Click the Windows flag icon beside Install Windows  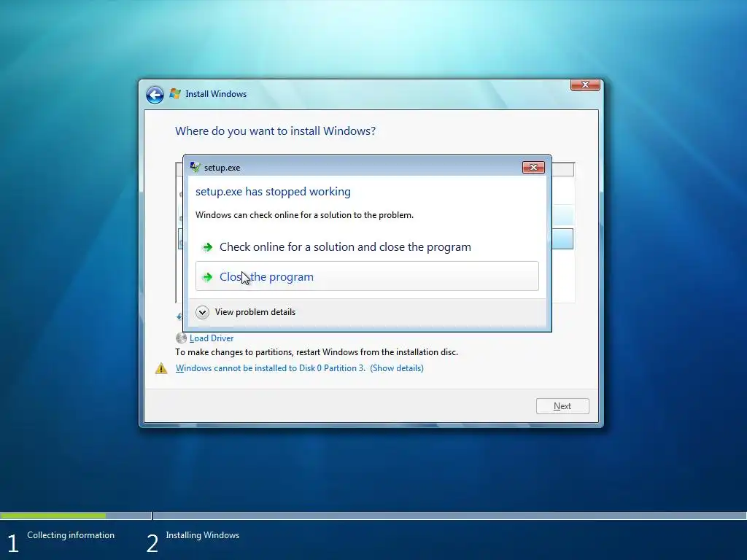pos(175,94)
